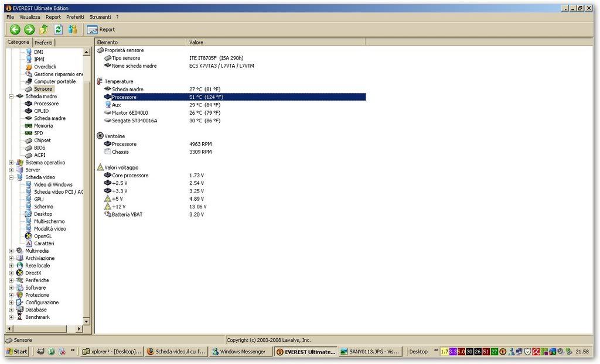
Task: Go up one level with folder arrow icon
Action: coord(43,29)
